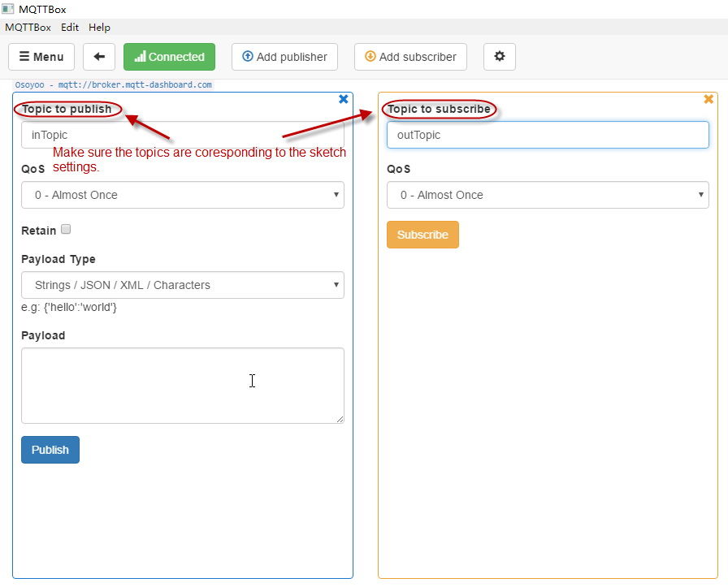Close the publisher panel with blue X
Image resolution: width=728 pixels, height=587 pixels.
point(343,99)
